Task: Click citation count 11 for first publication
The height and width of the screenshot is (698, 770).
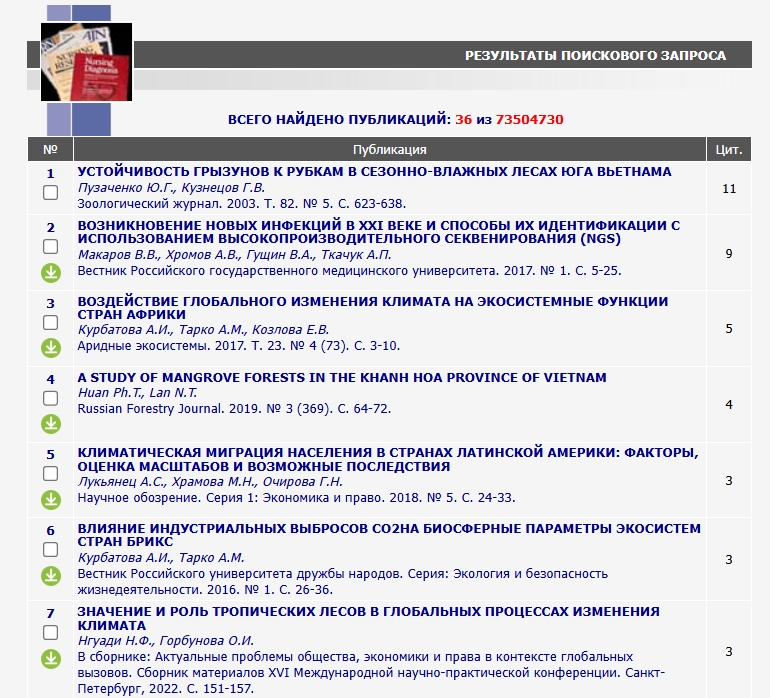Action: click(x=729, y=188)
